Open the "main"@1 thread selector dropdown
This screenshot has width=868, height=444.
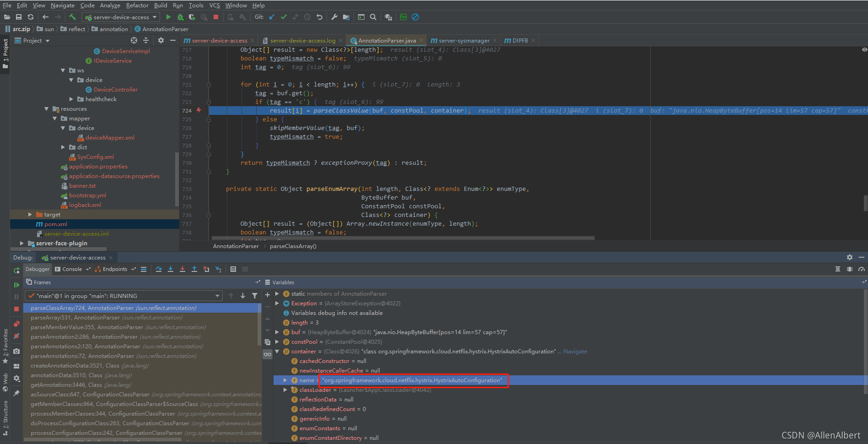point(123,296)
